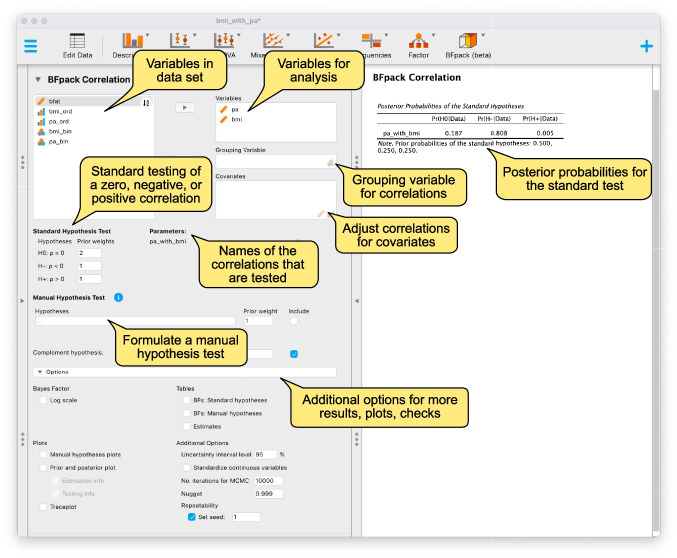Collapse the BFpack Correlation panel triangle
The height and width of the screenshot is (558, 677).
click(38, 79)
